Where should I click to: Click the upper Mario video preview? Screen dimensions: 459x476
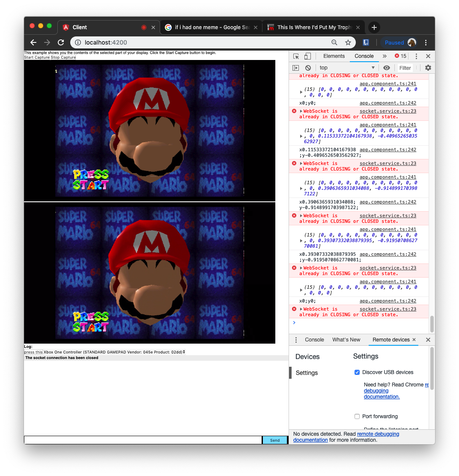pyautogui.click(x=149, y=131)
